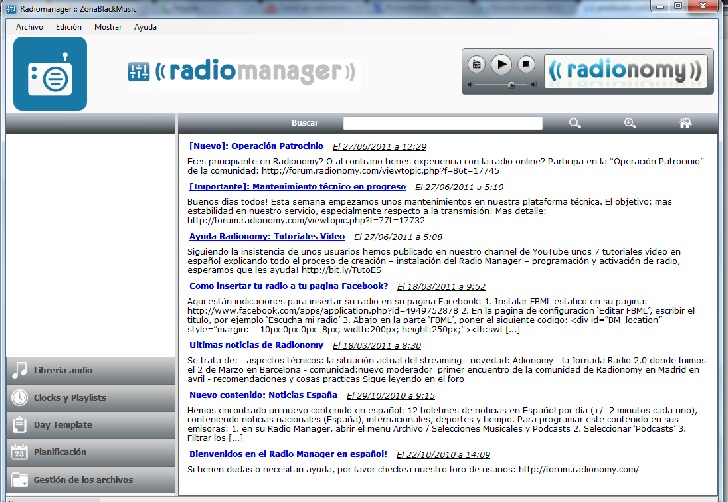
Task: Click the blue radio station logo
Action: click(x=50, y=74)
